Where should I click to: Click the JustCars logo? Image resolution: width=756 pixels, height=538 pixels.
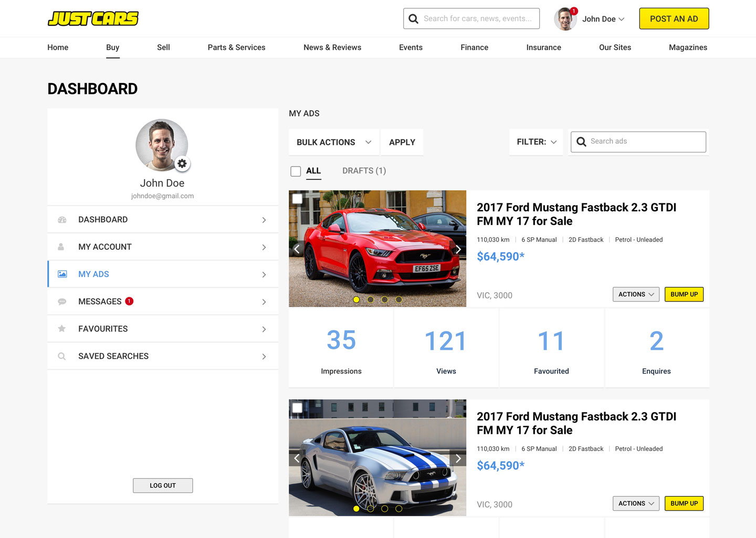(x=93, y=19)
